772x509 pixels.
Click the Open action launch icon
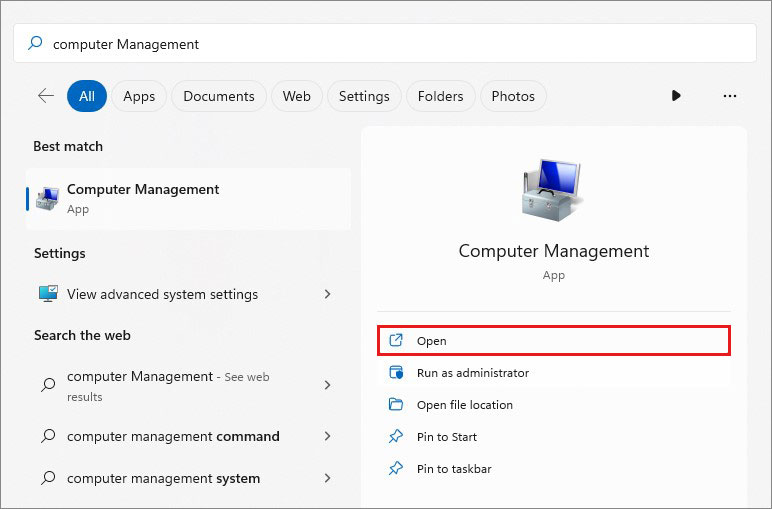(x=396, y=341)
